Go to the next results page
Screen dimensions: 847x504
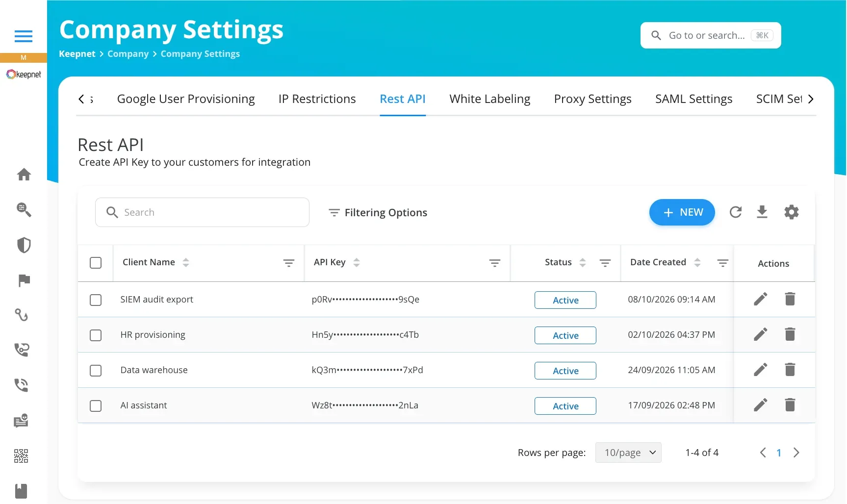(x=796, y=453)
